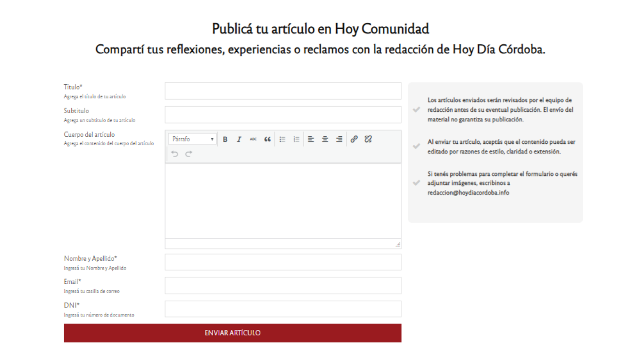This screenshot has height=362, width=644.
Task: Remove the link from selected text
Action: tap(368, 139)
